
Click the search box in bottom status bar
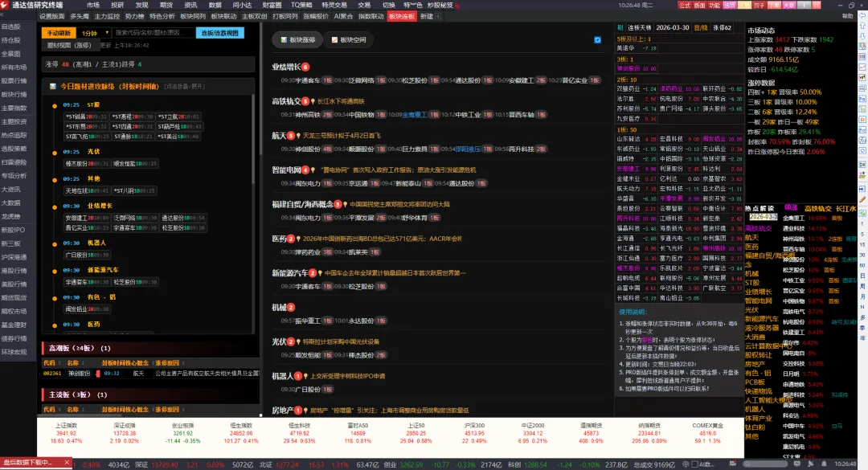click(x=765, y=464)
